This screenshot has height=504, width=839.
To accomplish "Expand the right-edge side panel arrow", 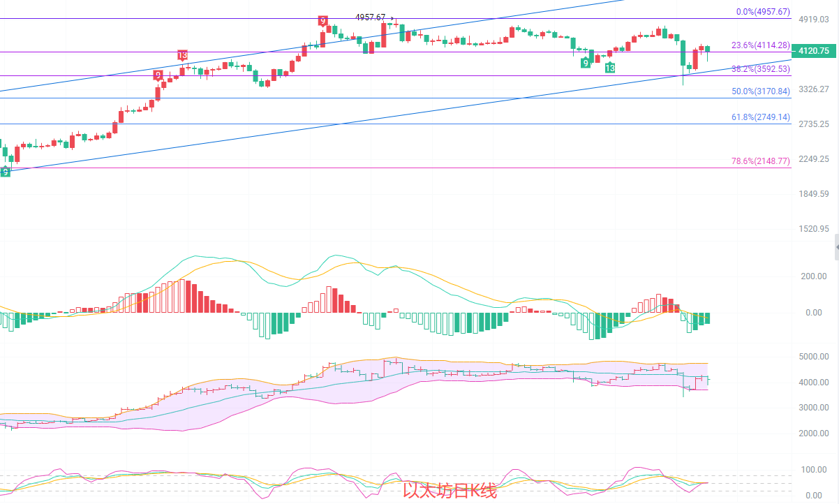I will pos(836,247).
